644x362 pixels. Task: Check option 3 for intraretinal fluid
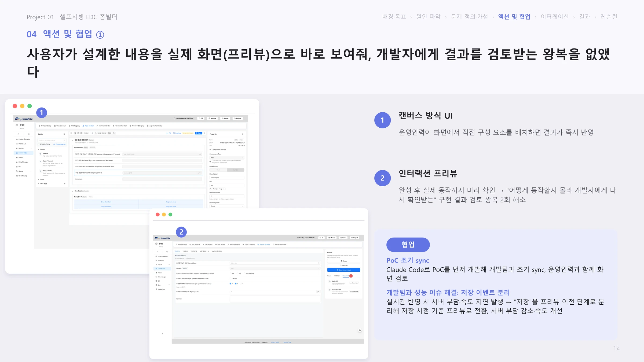pos(241,284)
